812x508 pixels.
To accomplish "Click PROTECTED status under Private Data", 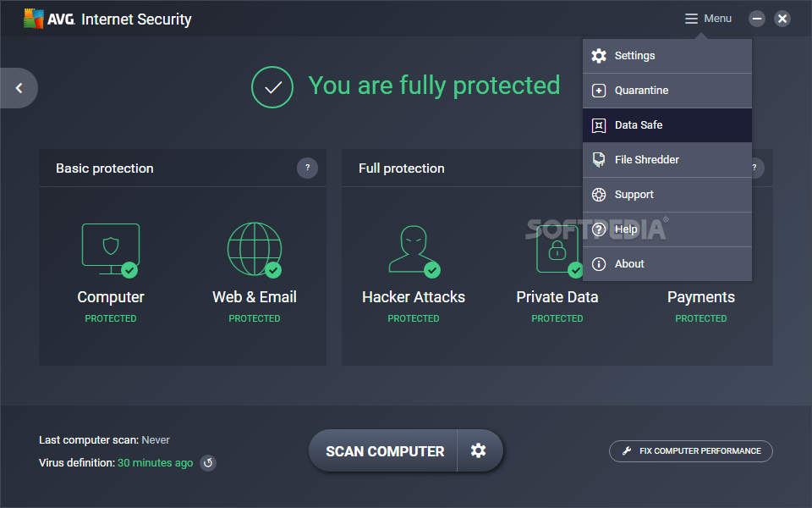I will tap(557, 318).
